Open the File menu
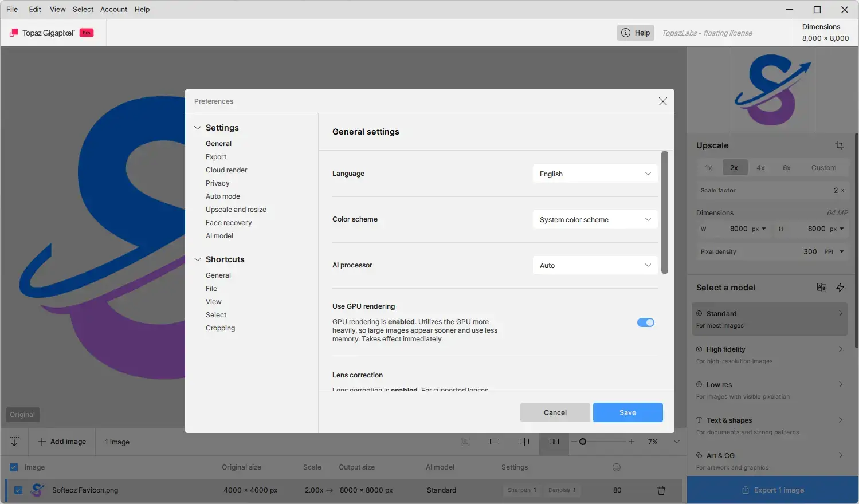 (x=12, y=9)
